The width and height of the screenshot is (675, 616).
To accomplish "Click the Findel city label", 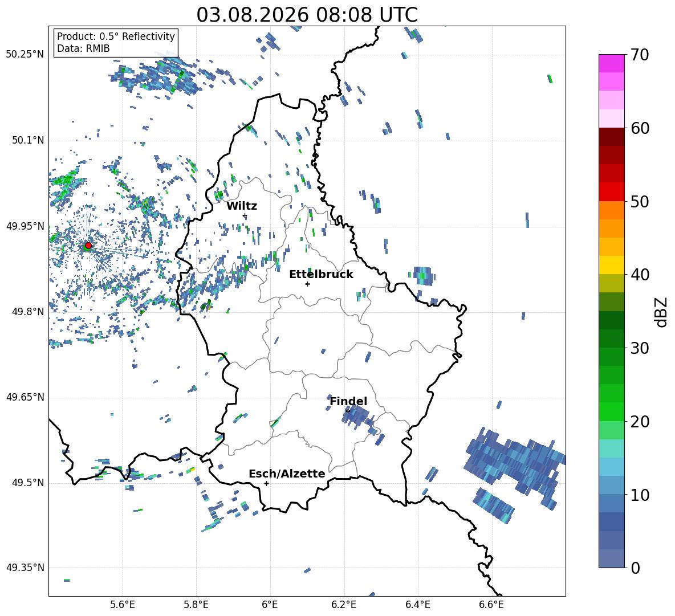I will click(x=348, y=401).
